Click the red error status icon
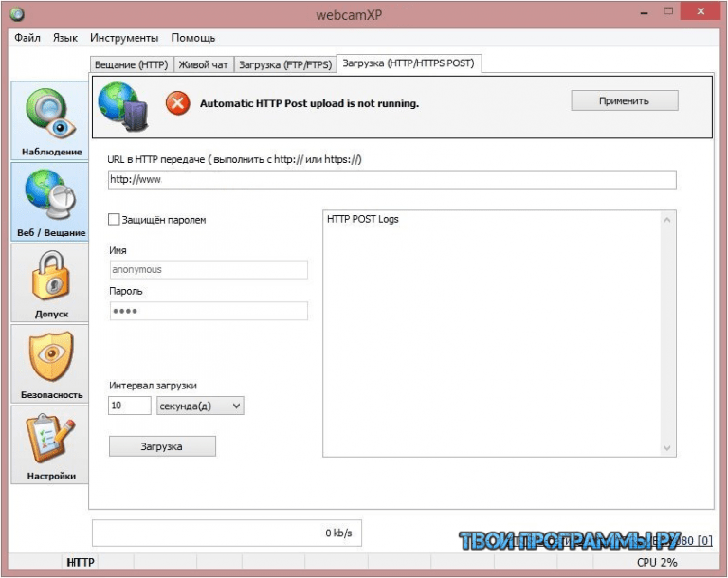 pos(177,102)
